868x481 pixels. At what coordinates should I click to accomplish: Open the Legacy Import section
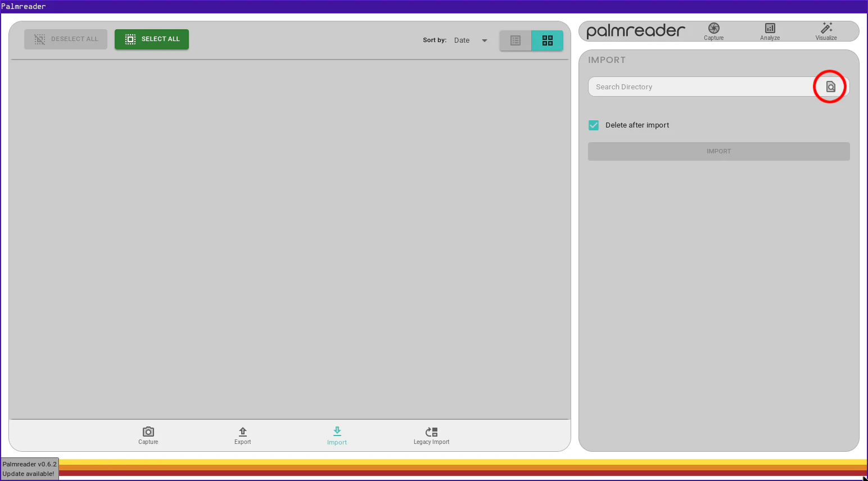coord(431,435)
